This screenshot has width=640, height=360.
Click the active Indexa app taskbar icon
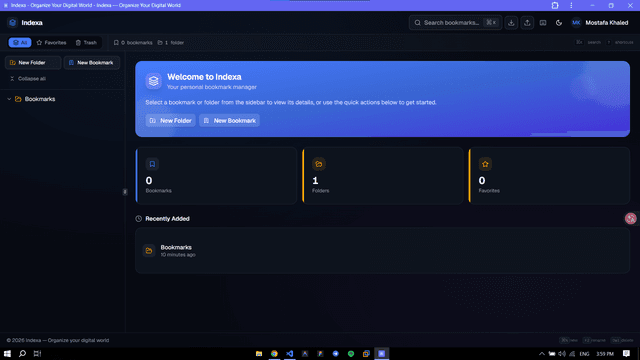382,353
